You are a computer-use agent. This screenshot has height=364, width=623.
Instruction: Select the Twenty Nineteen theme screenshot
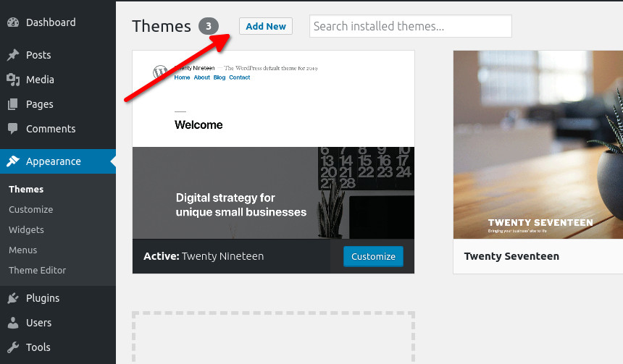click(x=273, y=145)
